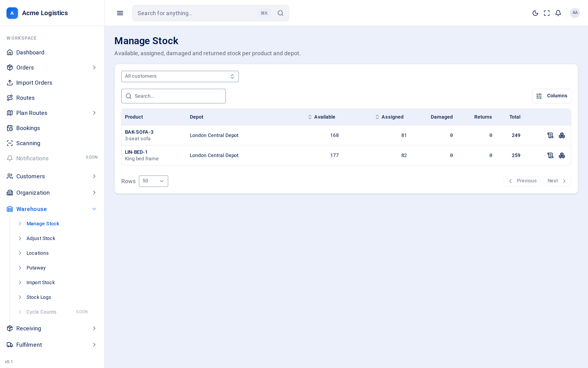
Task: Go to Import Orders page
Action: 52,83
